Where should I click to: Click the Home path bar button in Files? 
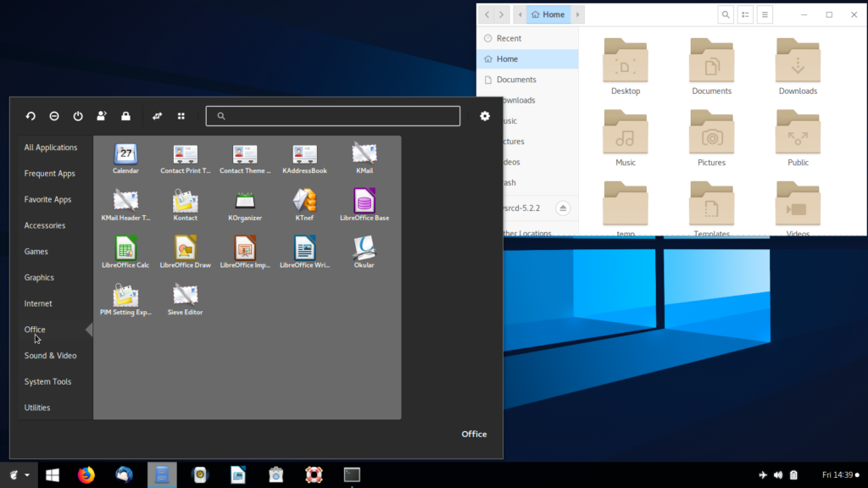point(548,15)
